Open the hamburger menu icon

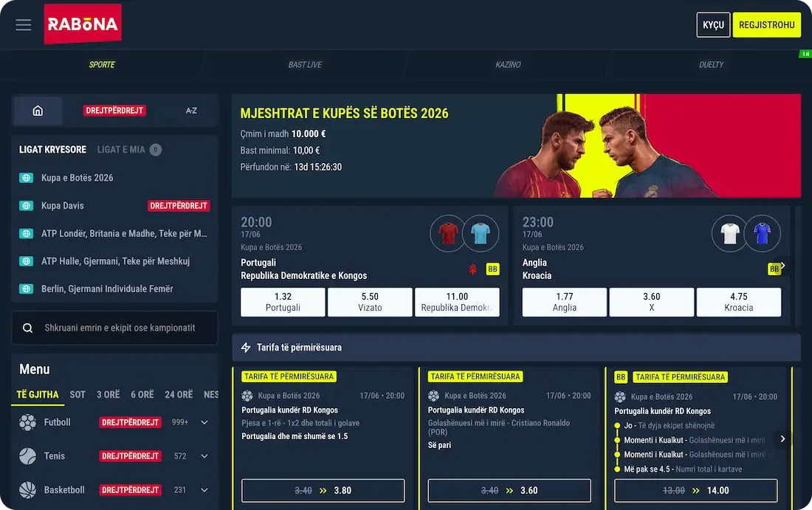point(24,24)
